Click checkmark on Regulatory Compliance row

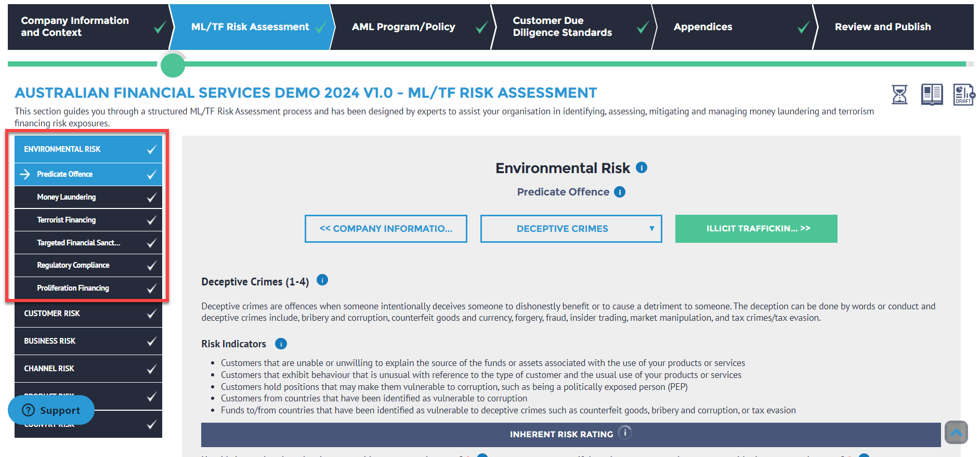[x=151, y=266]
